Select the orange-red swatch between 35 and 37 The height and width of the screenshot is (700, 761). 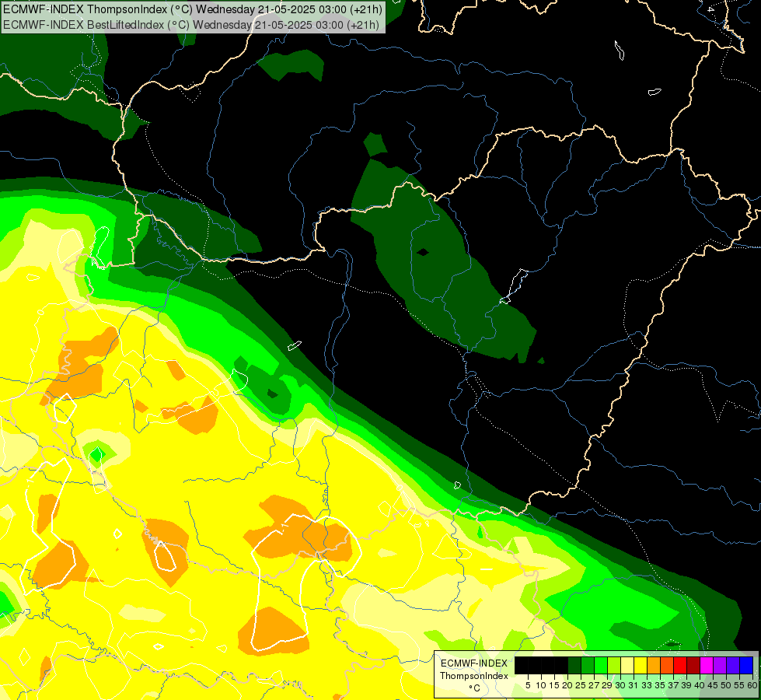click(x=667, y=666)
